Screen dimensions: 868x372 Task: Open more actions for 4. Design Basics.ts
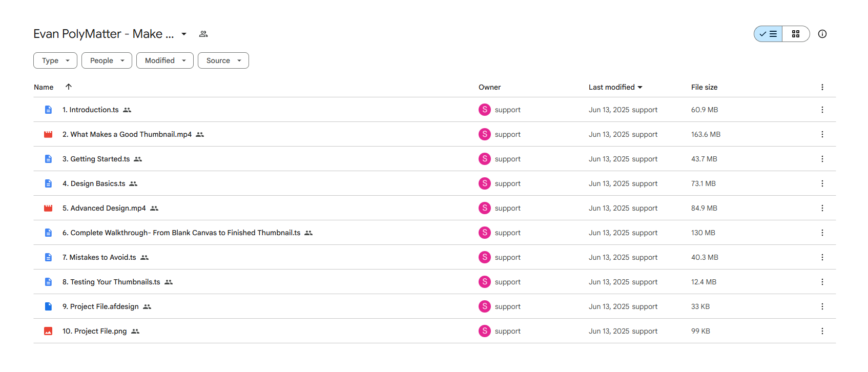point(822,183)
